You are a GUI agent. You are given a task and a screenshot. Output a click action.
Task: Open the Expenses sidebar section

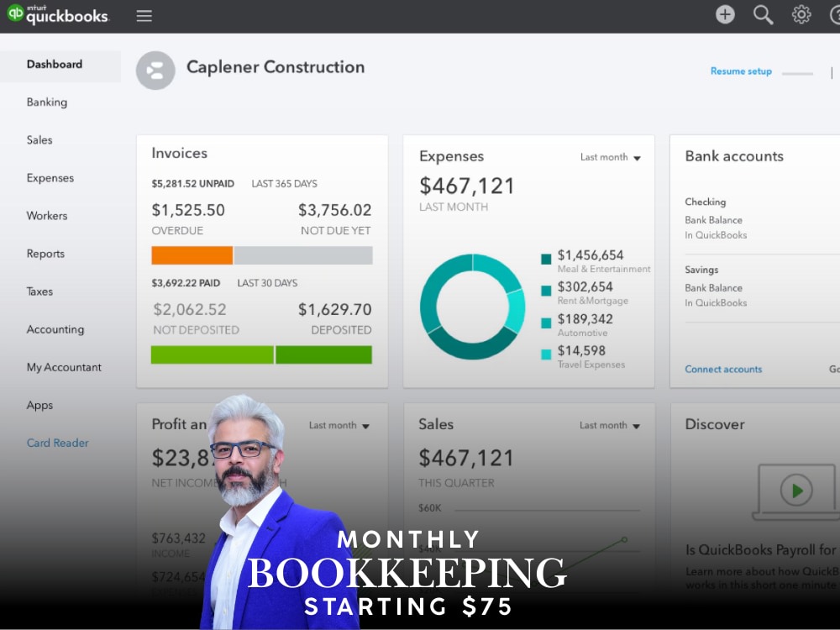point(50,178)
